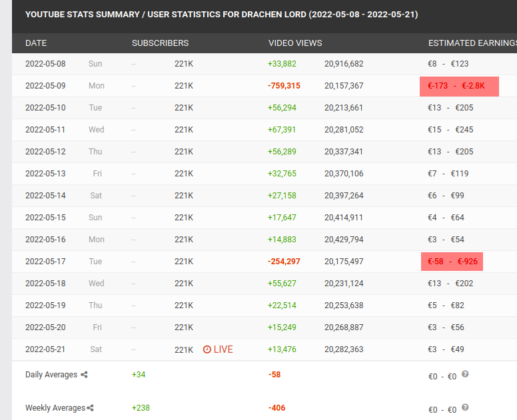The image size is (517, 420).
Task: Open help icon in Daily Averages earnings
Action: click(x=465, y=374)
